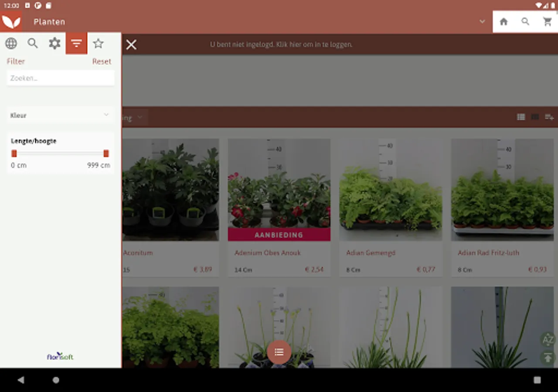Click the AANBIEDING offer banner
The width and height of the screenshot is (558, 392).
click(x=279, y=234)
